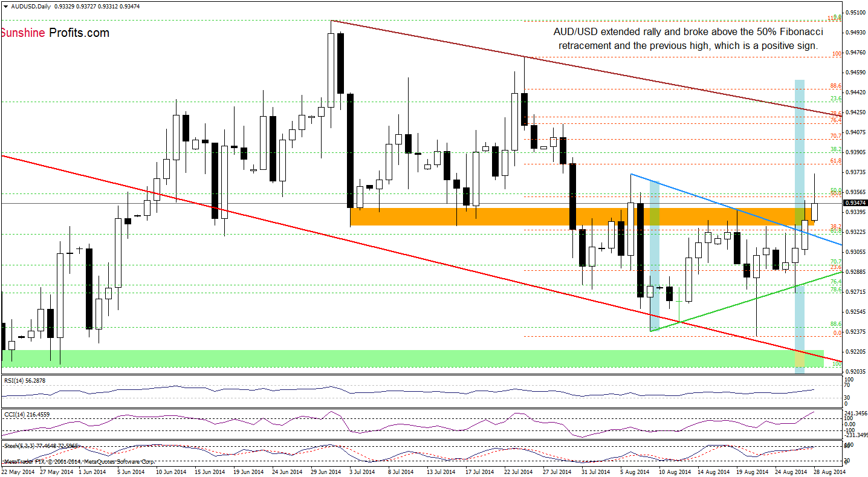Screen dimensions: 868x477
Task: Click the 0.93395 price axis label
Action: tap(857, 212)
